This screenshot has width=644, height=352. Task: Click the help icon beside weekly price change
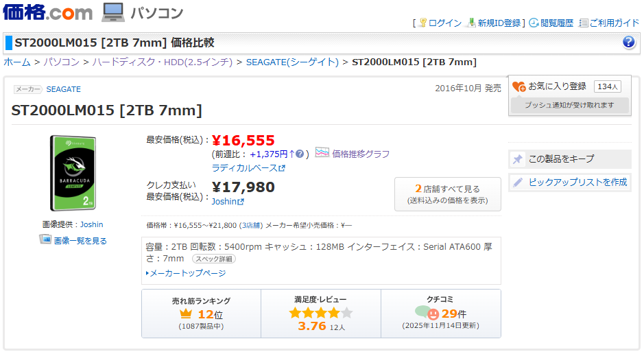300,154
